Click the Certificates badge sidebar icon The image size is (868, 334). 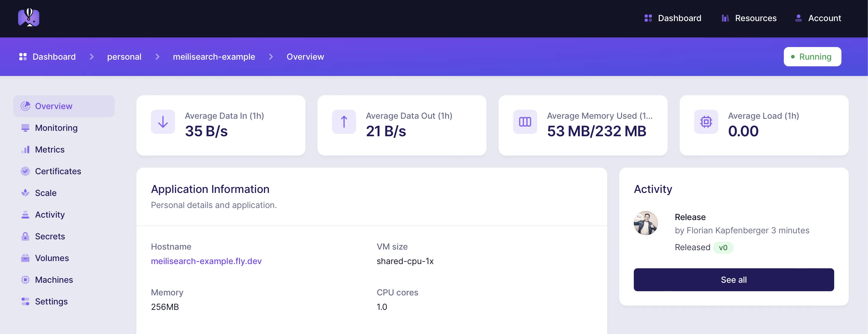point(25,171)
